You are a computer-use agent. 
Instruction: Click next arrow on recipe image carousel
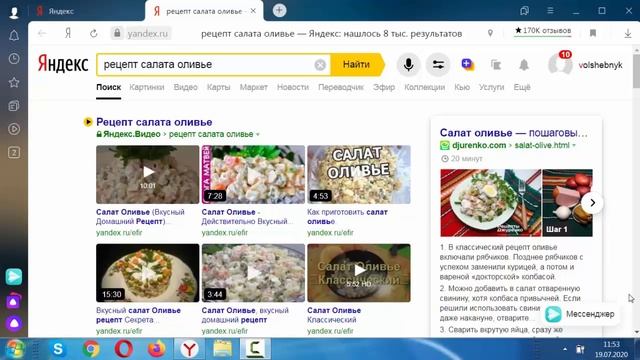coord(592,202)
